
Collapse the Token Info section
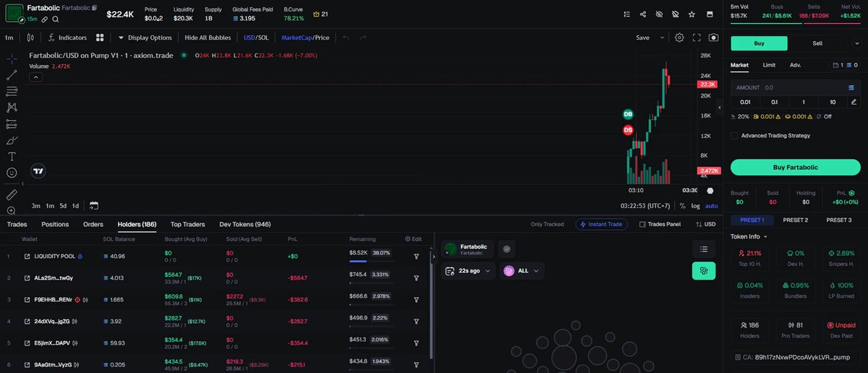[749, 236]
